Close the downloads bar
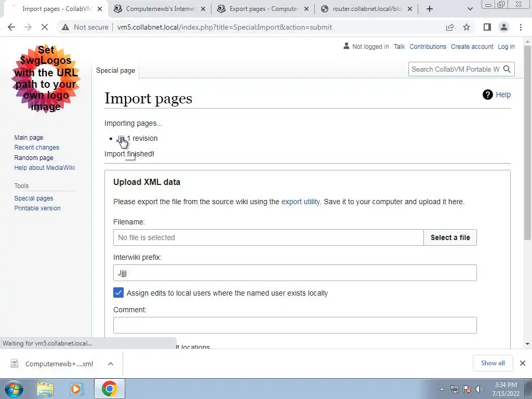The height and width of the screenshot is (399, 532). [x=523, y=363]
